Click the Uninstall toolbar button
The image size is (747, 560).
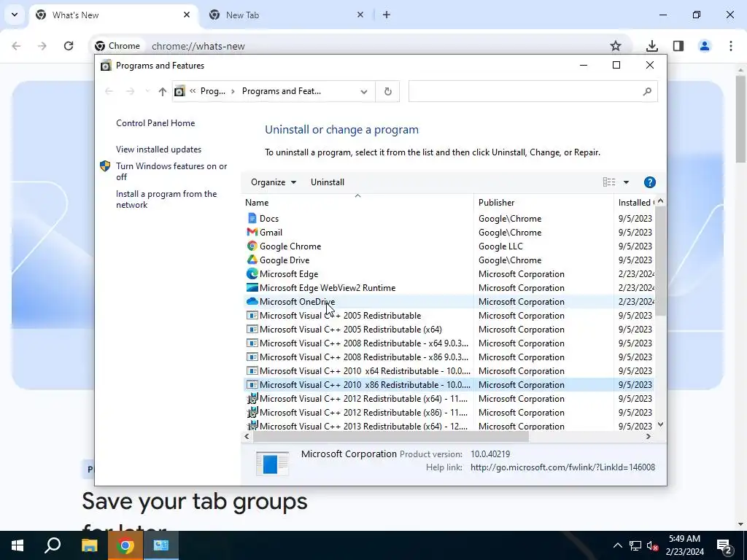click(x=328, y=182)
